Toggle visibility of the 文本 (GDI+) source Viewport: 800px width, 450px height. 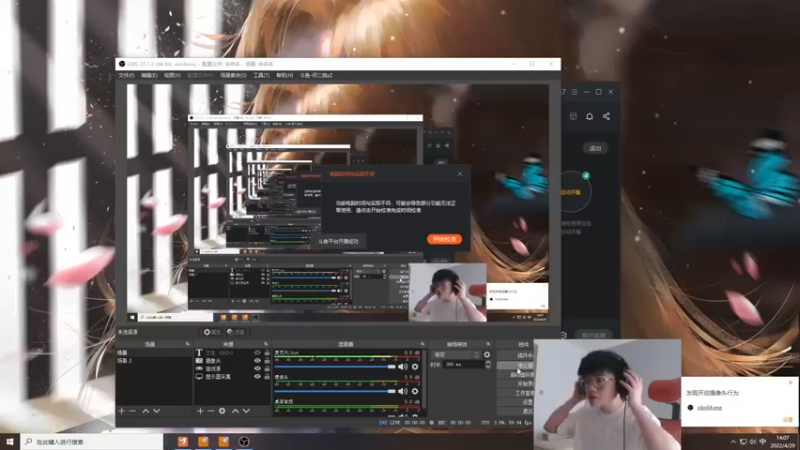point(257,353)
